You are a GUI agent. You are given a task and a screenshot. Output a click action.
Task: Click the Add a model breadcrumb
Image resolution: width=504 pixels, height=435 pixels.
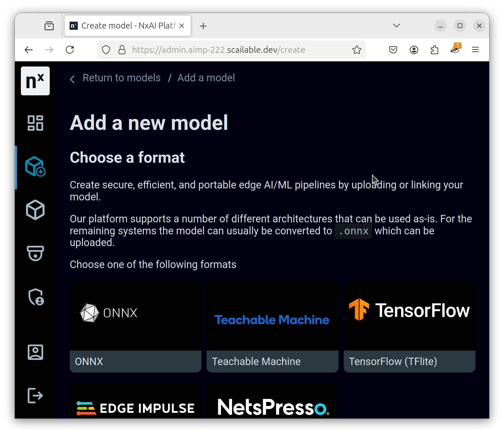click(x=206, y=78)
